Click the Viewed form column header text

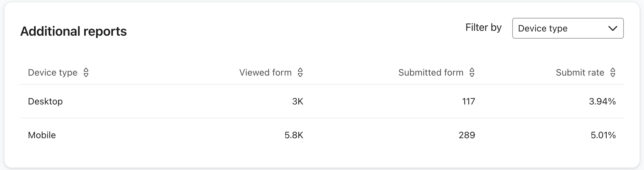pyautogui.click(x=265, y=72)
